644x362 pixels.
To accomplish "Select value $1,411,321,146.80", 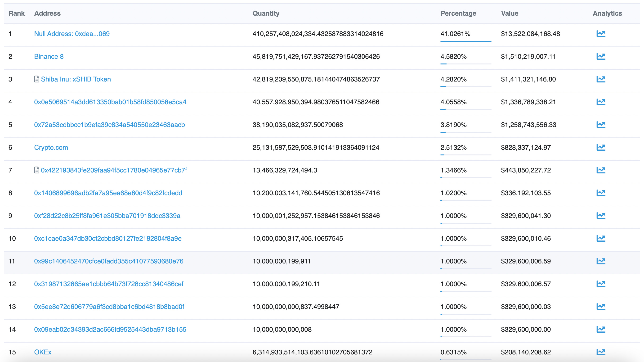I will click(528, 79).
